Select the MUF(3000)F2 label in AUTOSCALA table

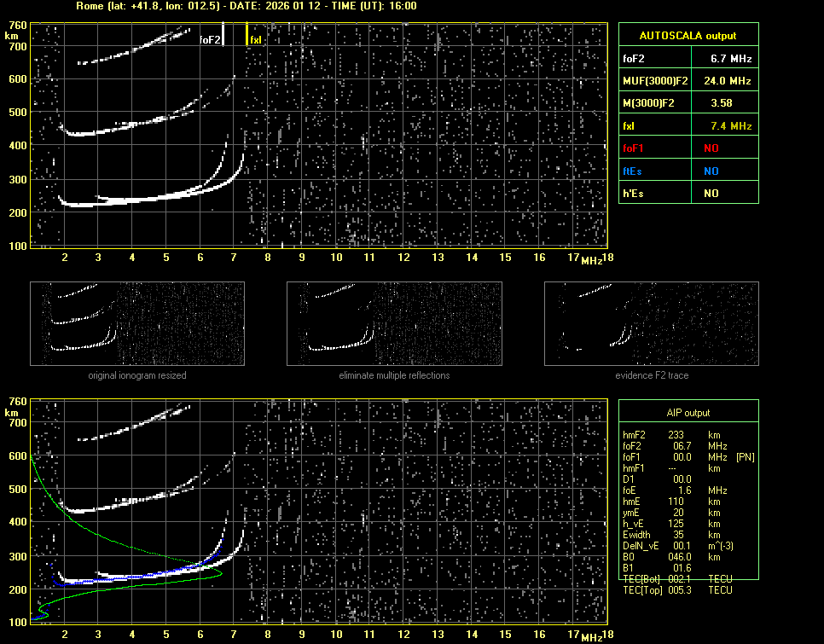(x=654, y=81)
